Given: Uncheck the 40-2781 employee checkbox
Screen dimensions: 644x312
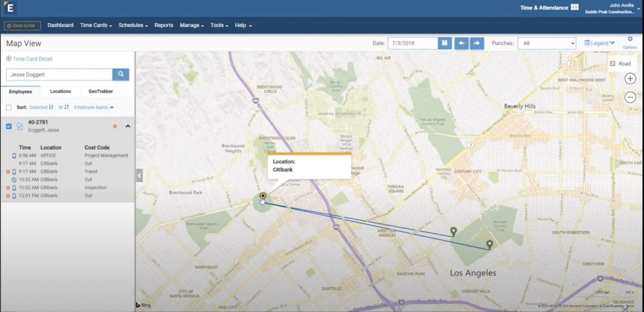Looking at the screenshot, I should click(x=9, y=126).
